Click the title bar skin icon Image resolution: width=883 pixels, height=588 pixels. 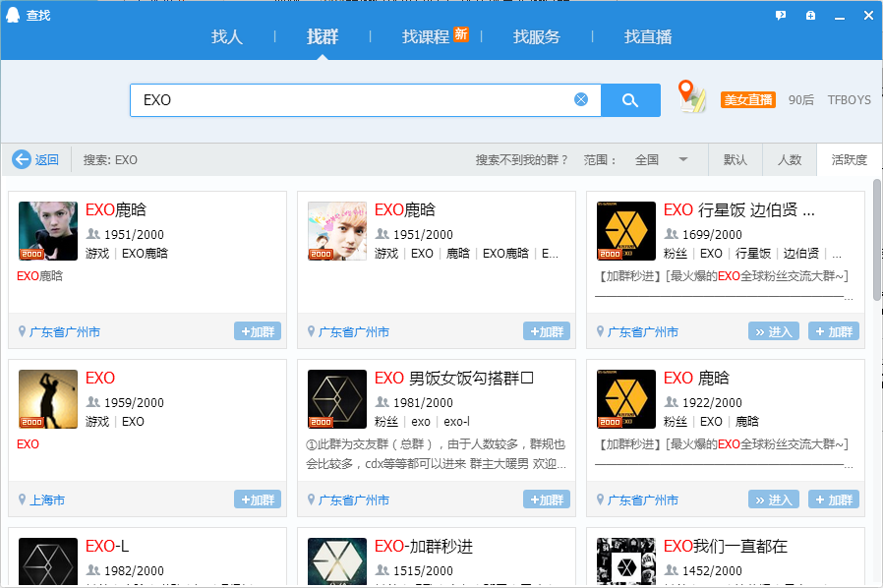(x=810, y=15)
